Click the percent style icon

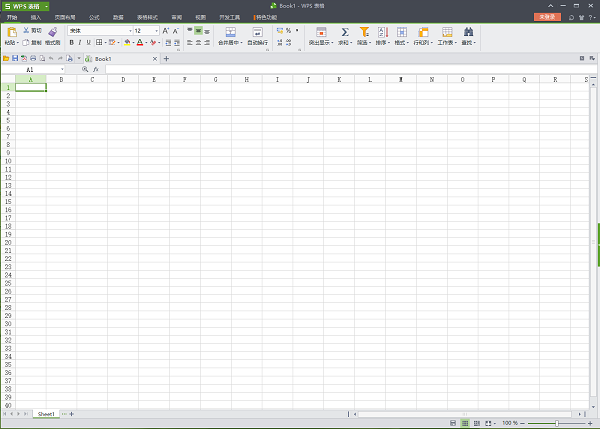289,30
